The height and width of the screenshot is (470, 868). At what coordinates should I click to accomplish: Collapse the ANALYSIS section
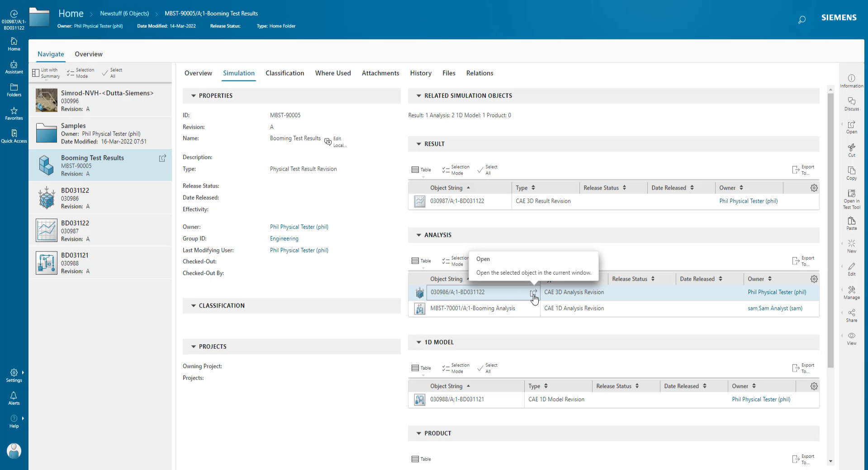[x=419, y=235]
